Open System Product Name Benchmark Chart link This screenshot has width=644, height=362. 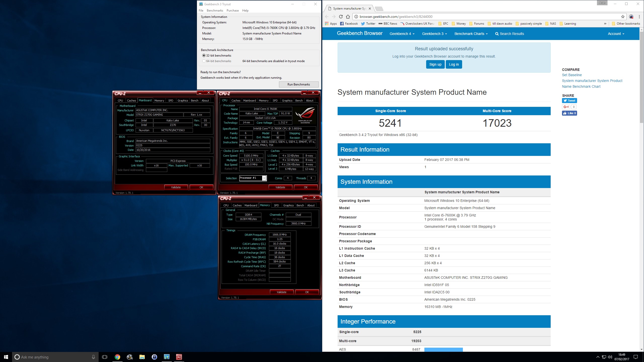[592, 83]
